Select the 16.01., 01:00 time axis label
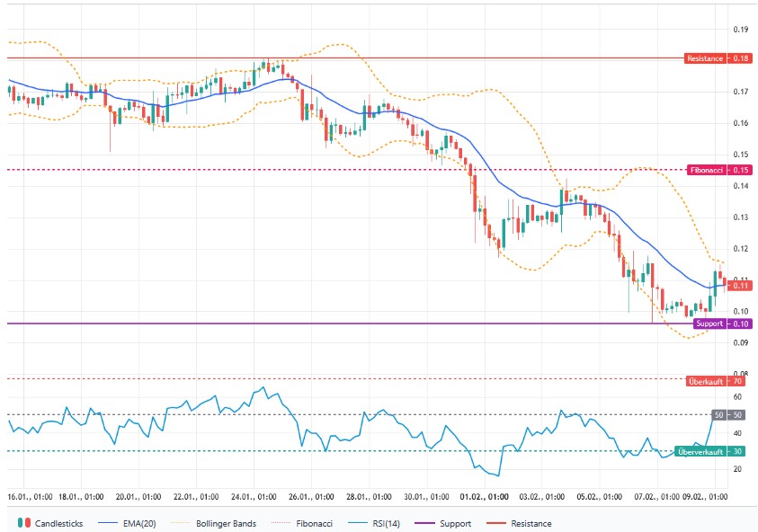758x532 pixels. [x=31, y=496]
